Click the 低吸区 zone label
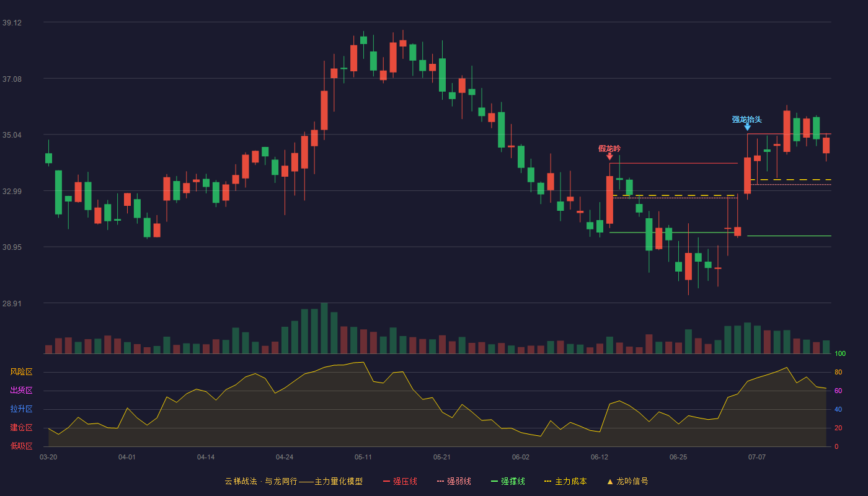This screenshot has width=868, height=496. (21, 446)
